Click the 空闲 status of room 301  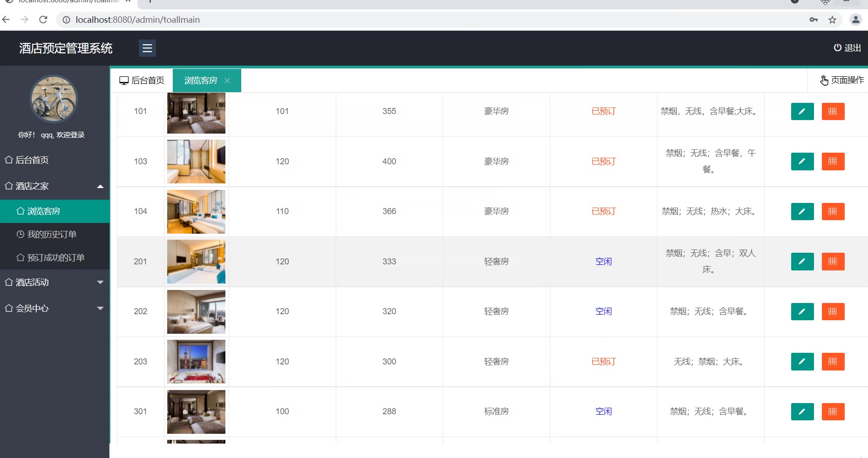click(x=604, y=411)
